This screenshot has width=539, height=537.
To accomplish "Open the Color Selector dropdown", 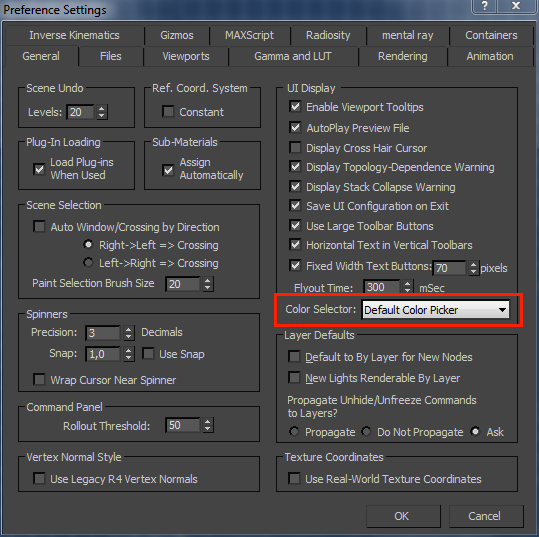I will (436, 310).
